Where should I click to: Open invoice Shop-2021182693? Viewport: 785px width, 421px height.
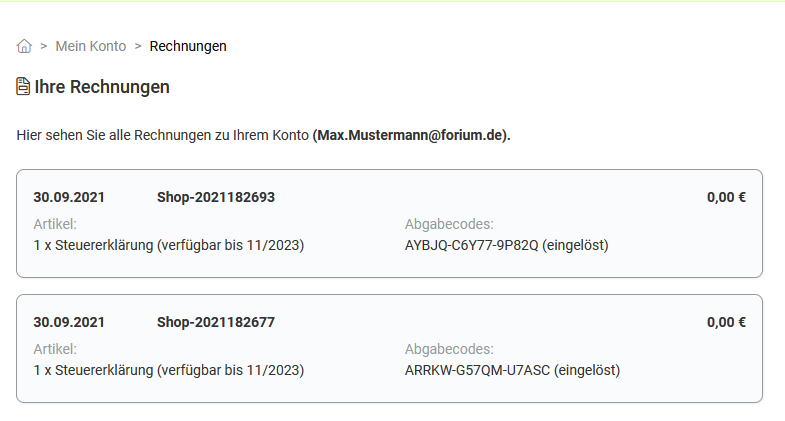pos(216,197)
